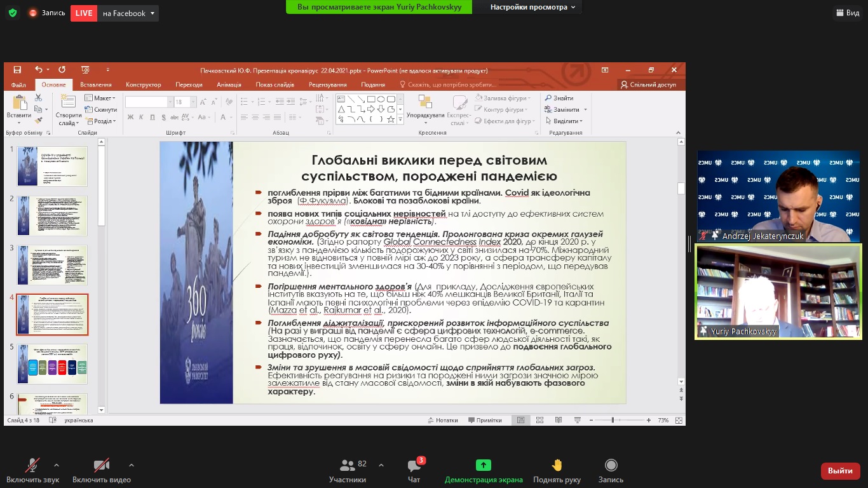This screenshot has height=488, width=868.
Task: Switch to Конструктор ribbon tab
Action: [144, 85]
